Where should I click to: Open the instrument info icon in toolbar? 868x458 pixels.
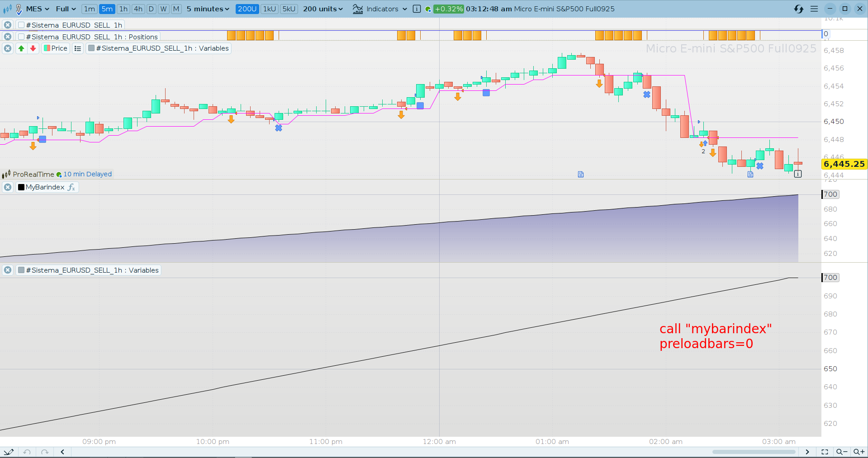(x=417, y=9)
